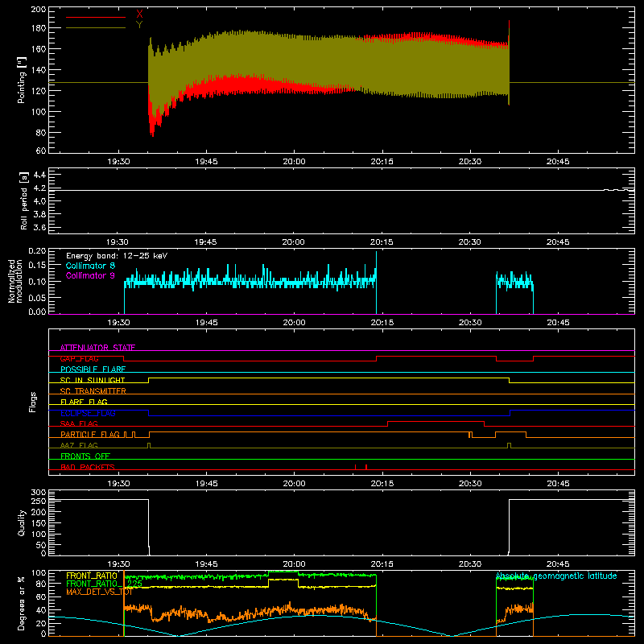Click the A47_FLAG pulse near 20:36
644x644 pixels.
(x=510, y=445)
